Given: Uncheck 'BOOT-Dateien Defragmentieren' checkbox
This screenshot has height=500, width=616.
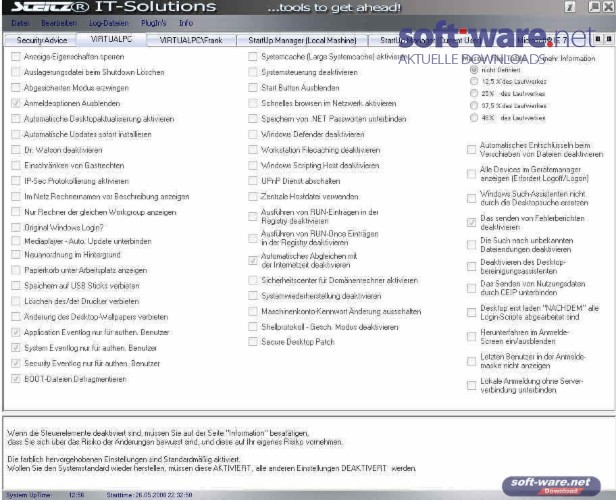Looking at the screenshot, I should [16, 379].
